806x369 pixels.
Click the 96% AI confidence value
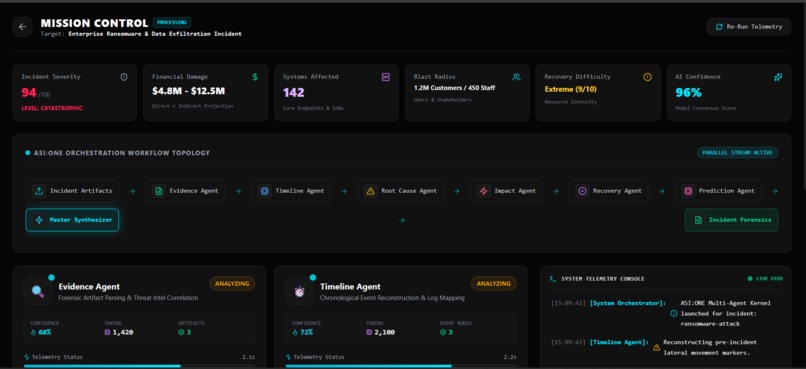click(688, 93)
